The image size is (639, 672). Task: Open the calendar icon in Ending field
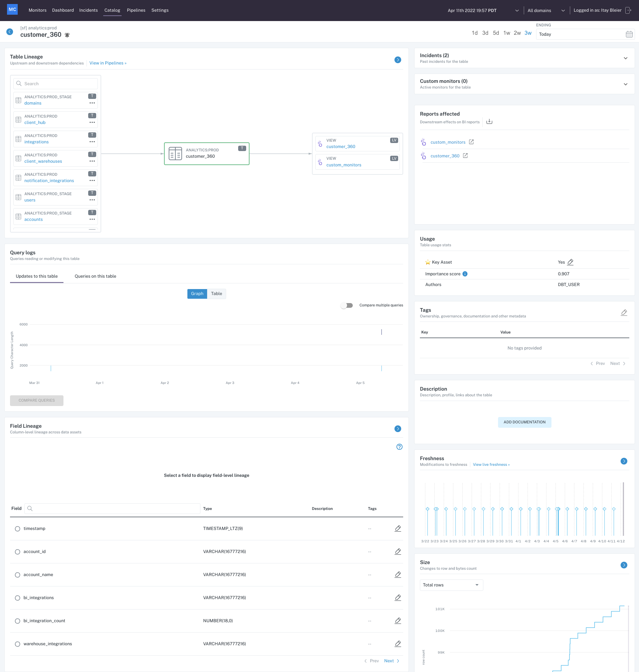(629, 34)
